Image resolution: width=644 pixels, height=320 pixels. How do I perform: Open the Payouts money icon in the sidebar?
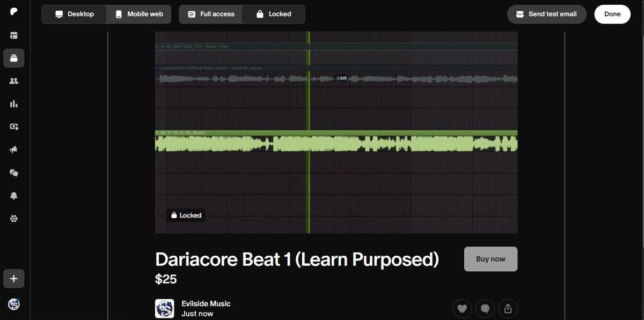click(x=14, y=127)
